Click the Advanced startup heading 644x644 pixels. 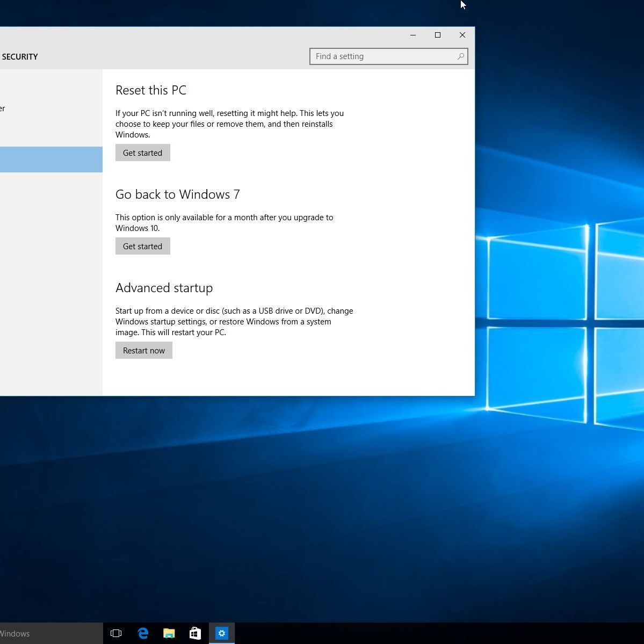164,288
